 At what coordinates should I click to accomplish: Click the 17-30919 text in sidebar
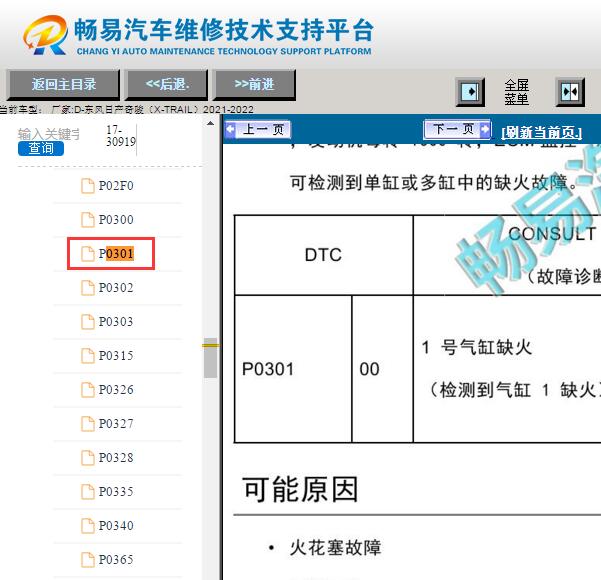[121, 136]
